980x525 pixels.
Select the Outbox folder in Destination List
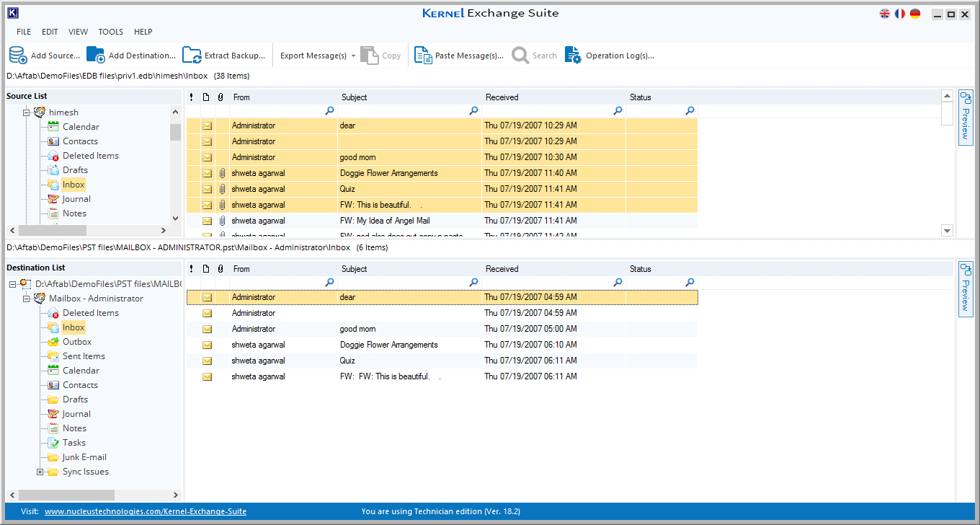tap(76, 342)
